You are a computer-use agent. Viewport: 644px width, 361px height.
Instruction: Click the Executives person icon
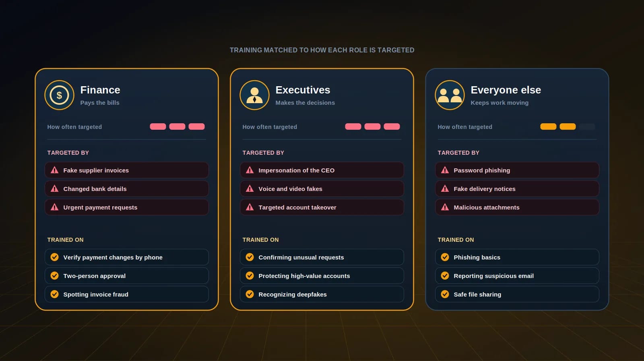click(254, 95)
